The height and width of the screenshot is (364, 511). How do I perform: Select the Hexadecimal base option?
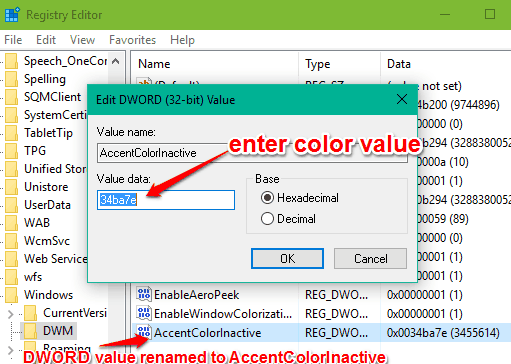pos(267,198)
